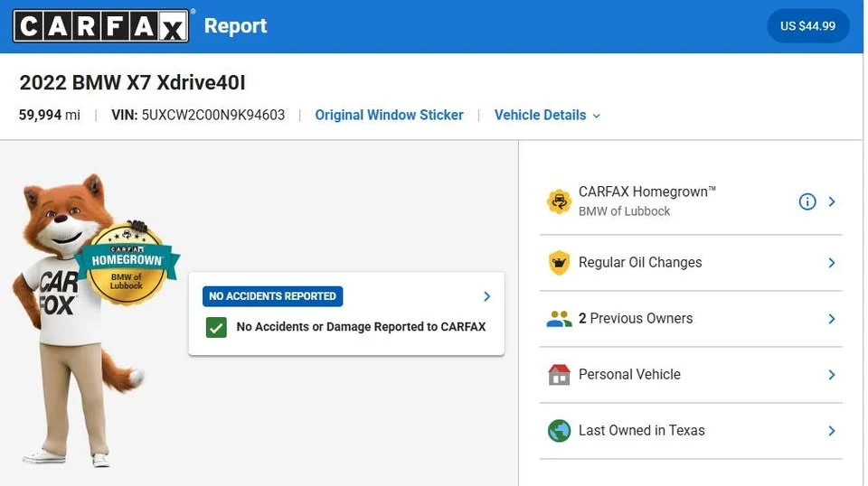Click the Last Owned in Texas label
868x486 pixels.
pyautogui.click(x=642, y=430)
